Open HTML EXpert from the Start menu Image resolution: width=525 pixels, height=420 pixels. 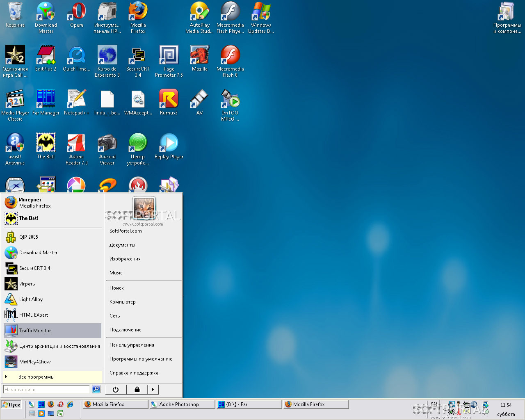(x=53, y=315)
